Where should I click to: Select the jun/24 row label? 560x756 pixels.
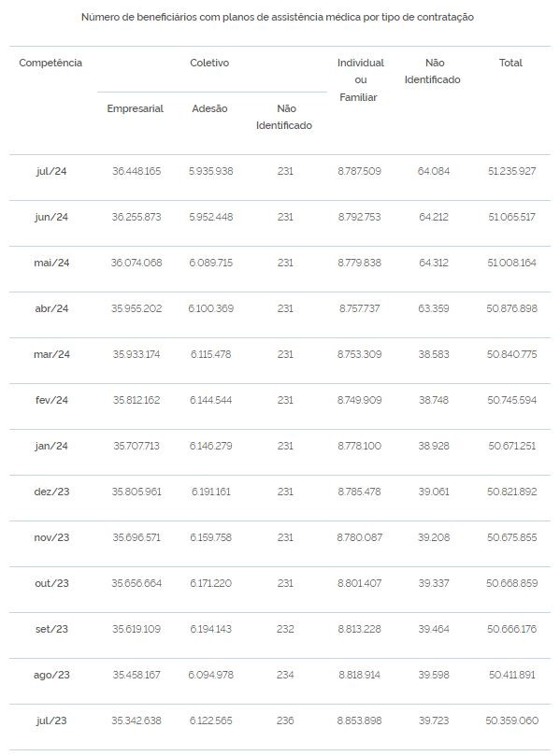click(x=51, y=217)
